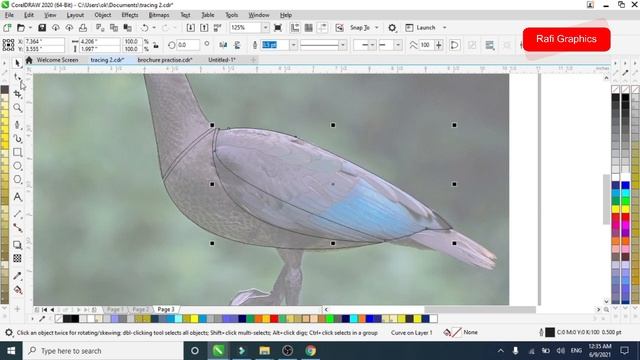Select the Rectangle tool
640x360 pixels.
click(18, 152)
